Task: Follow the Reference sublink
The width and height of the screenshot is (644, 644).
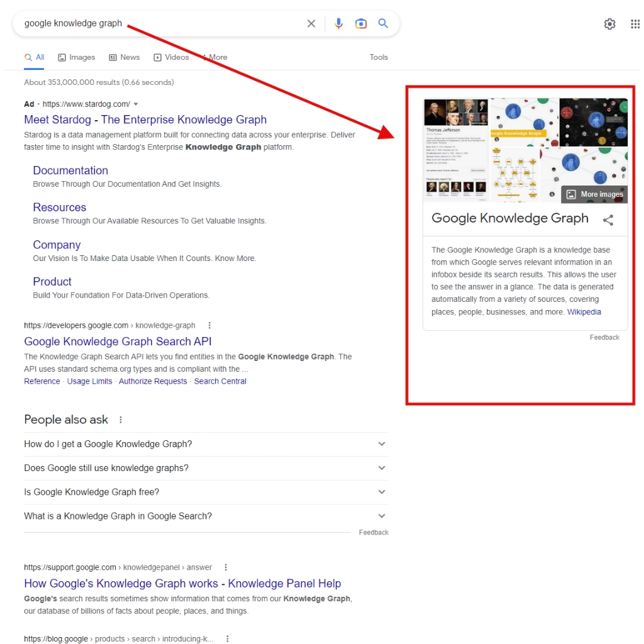Action: pyautogui.click(x=42, y=381)
